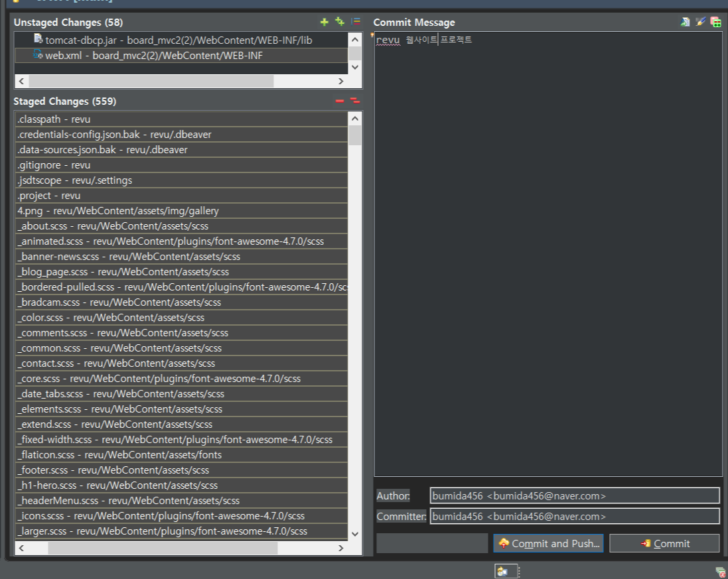
Task: Add all unstaged files using double-plus icon
Action: (x=340, y=21)
